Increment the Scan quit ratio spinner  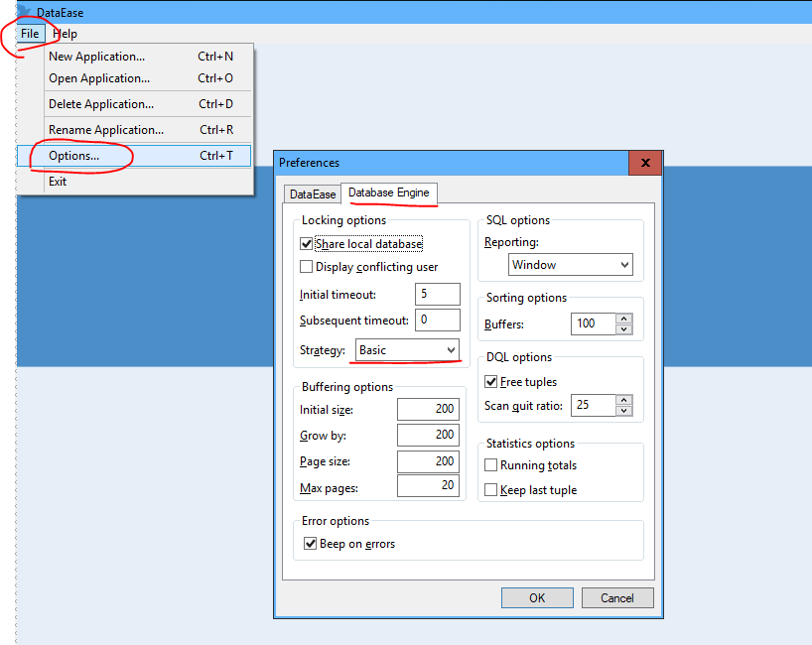623,400
